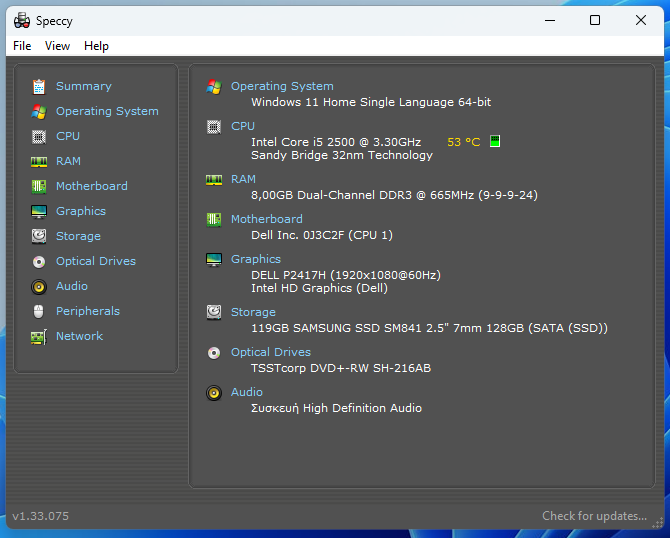Viewport: 670px width, 538px height.
Task: Click the Storage hard drive icon in sidebar
Action: (39, 236)
